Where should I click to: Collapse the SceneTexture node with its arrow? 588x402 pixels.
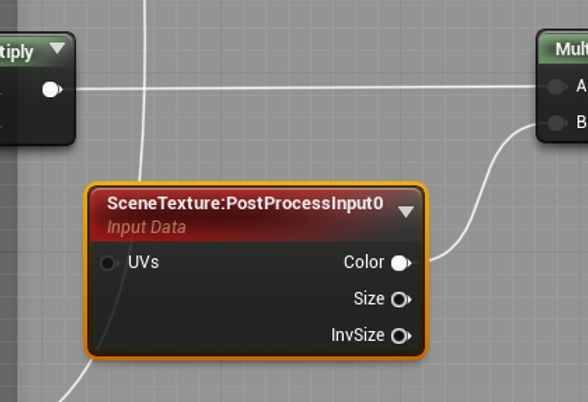point(406,212)
